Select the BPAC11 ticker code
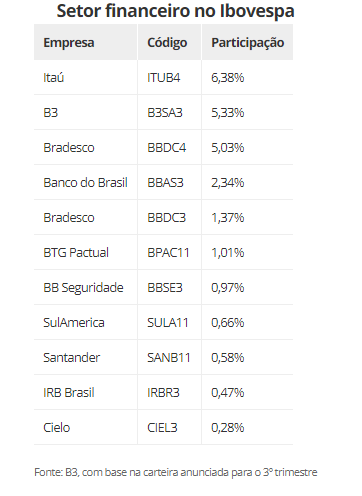362x496 pixels. tap(168, 253)
